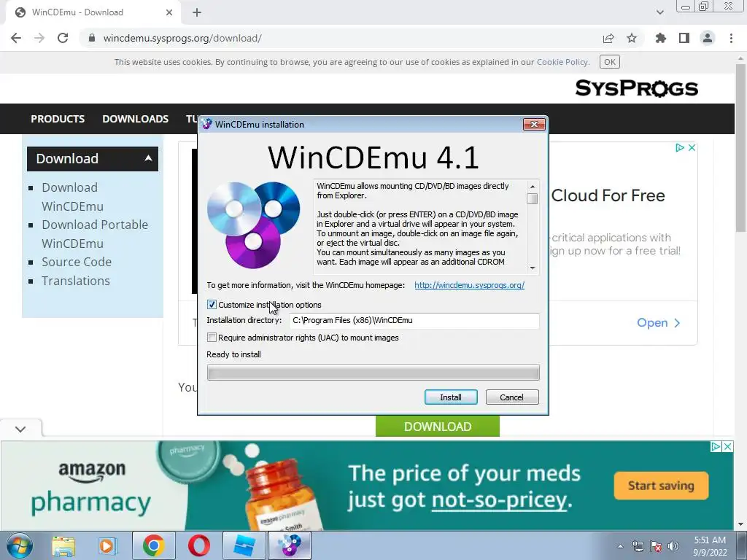Open File Explorer from taskbar

[x=63, y=545]
